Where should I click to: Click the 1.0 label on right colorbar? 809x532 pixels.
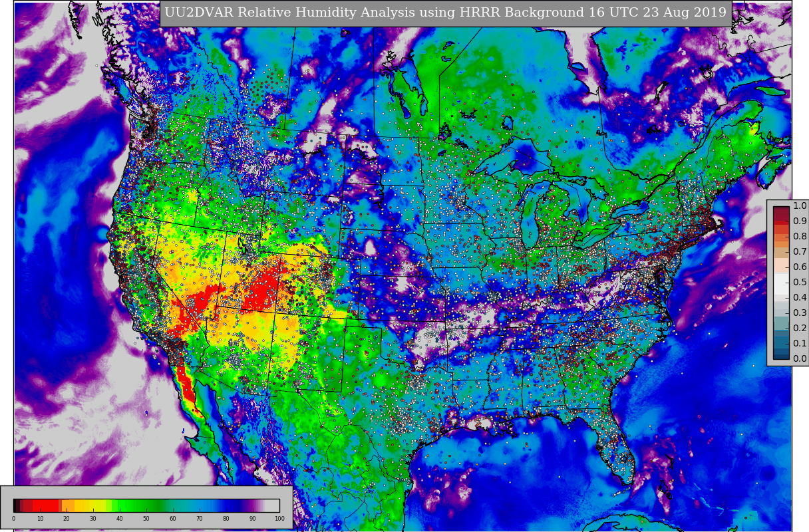pyautogui.click(x=800, y=205)
